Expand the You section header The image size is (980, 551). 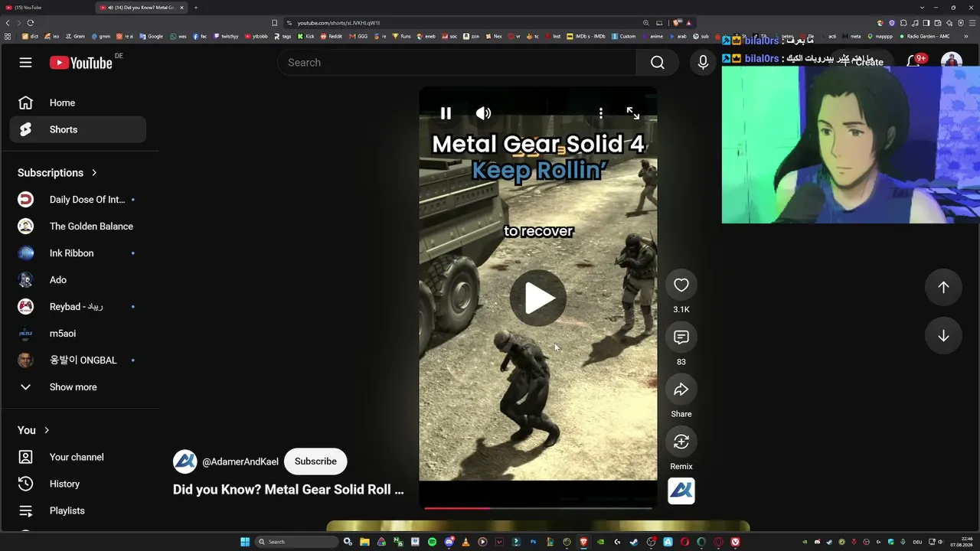click(34, 430)
